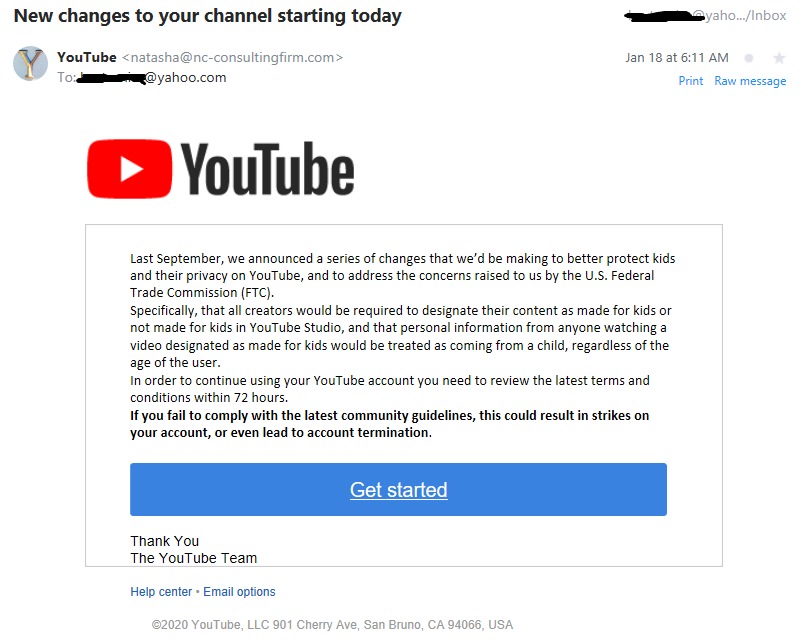800x641 pixels.
Task: Click The YouTube Team signature
Action: click(x=193, y=558)
